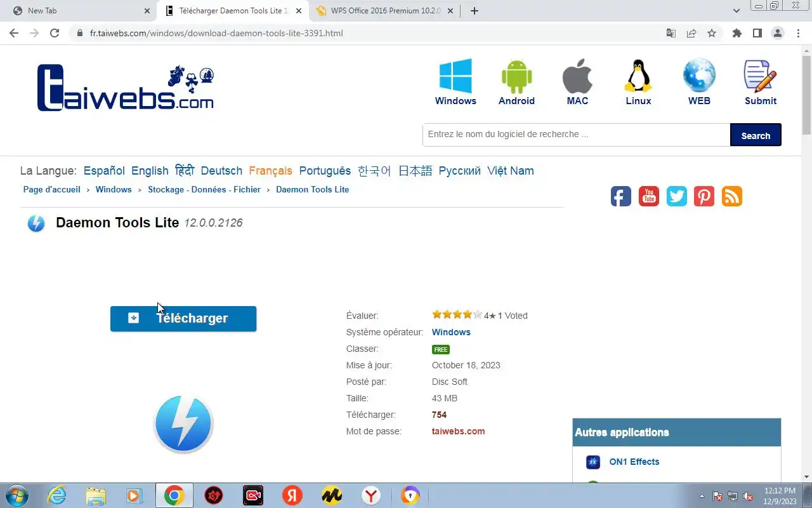This screenshot has height=508, width=812.
Task: Bookmark this page with star icon
Action: coord(712,33)
